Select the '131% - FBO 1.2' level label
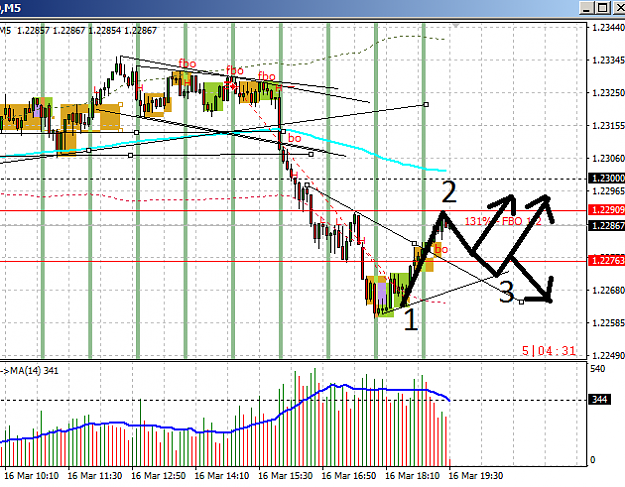Screen dimensions: 625x487 pyautogui.click(x=503, y=221)
